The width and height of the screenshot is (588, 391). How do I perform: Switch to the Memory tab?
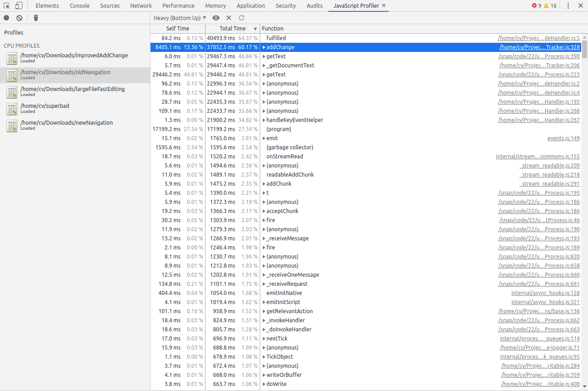point(215,5)
